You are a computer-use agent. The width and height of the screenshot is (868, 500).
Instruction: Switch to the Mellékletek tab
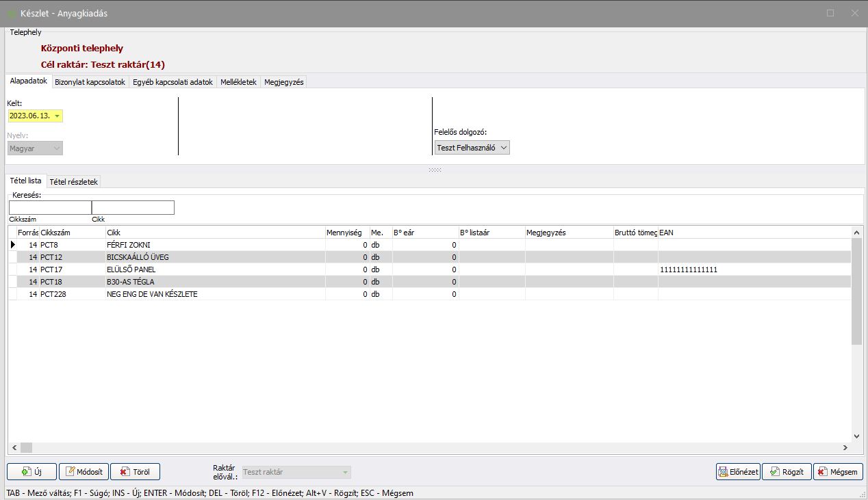click(238, 82)
